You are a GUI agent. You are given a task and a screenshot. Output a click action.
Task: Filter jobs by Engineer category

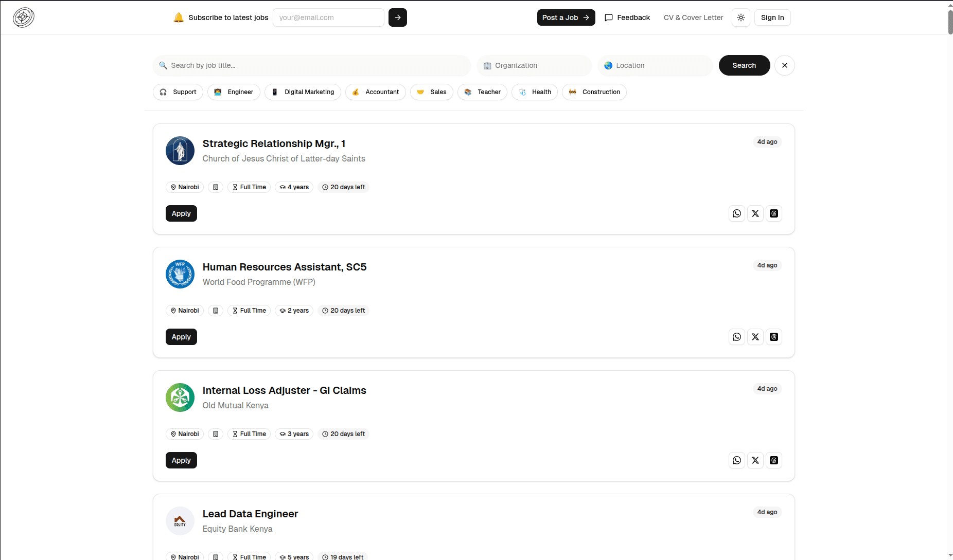coord(234,92)
